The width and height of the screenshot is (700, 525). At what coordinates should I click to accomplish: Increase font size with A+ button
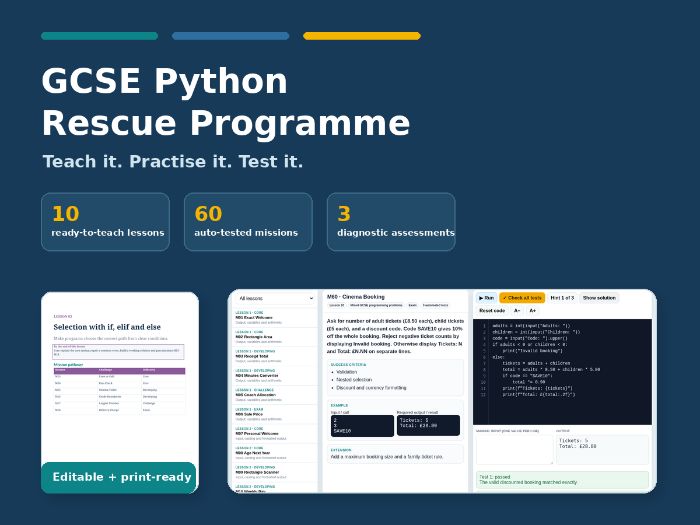(533, 310)
